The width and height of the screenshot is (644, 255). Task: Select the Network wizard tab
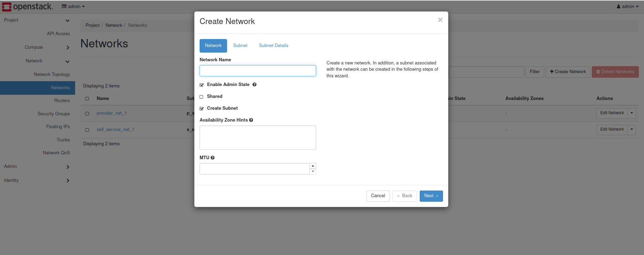pyautogui.click(x=213, y=46)
